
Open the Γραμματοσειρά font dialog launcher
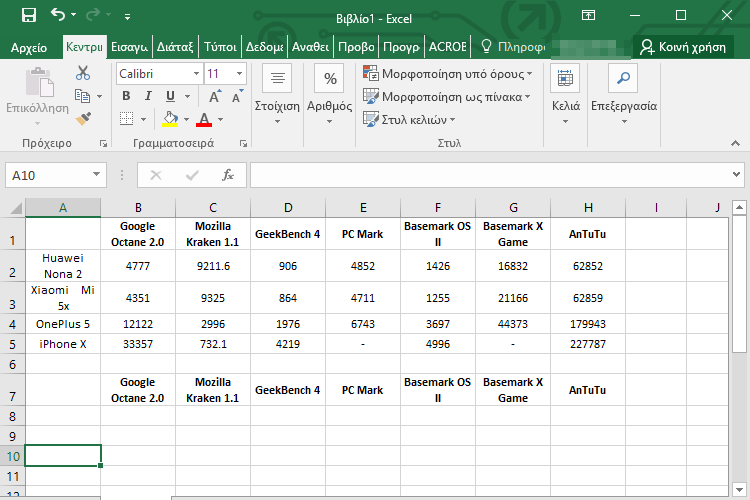[243, 144]
